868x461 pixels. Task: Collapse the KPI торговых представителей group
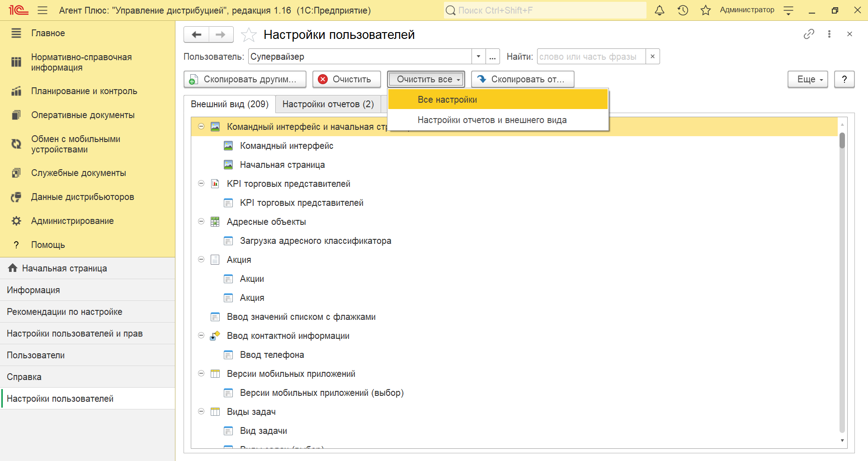(x=201, y=184)
